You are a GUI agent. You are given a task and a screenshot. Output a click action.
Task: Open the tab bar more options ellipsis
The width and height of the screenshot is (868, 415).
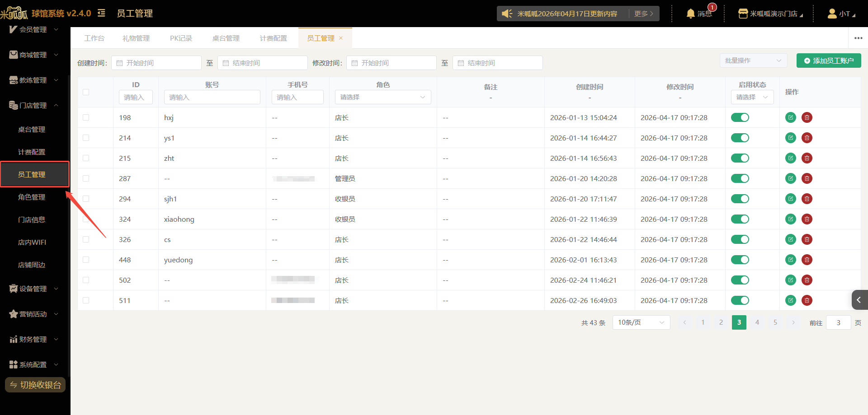coord(859,38)
